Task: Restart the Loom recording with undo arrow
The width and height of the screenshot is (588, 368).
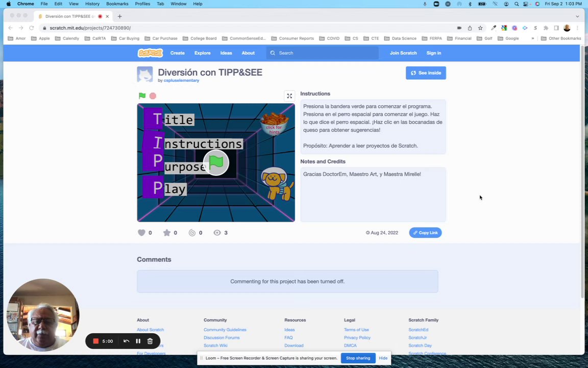Action: pyautogui.click(x=127, y=341)
